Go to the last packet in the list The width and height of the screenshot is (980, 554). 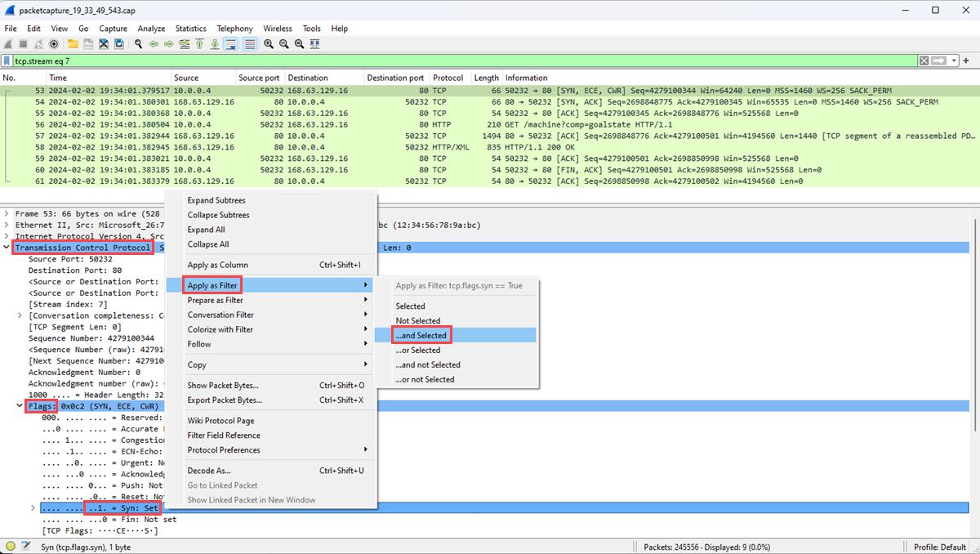[215, 43]
